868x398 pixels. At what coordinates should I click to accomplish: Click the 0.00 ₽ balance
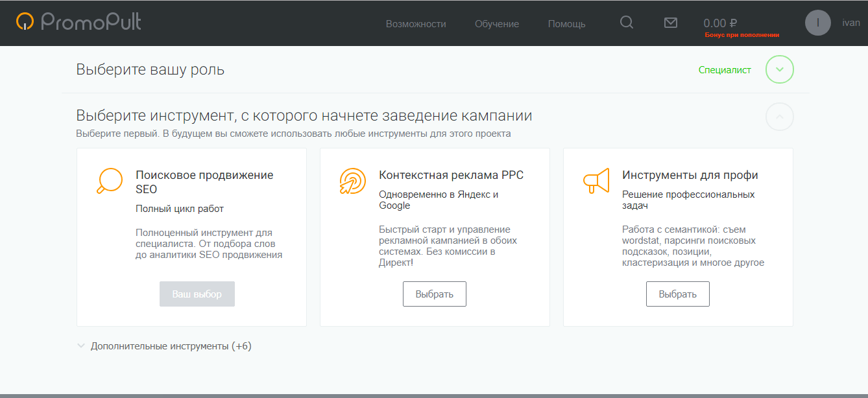720,23
